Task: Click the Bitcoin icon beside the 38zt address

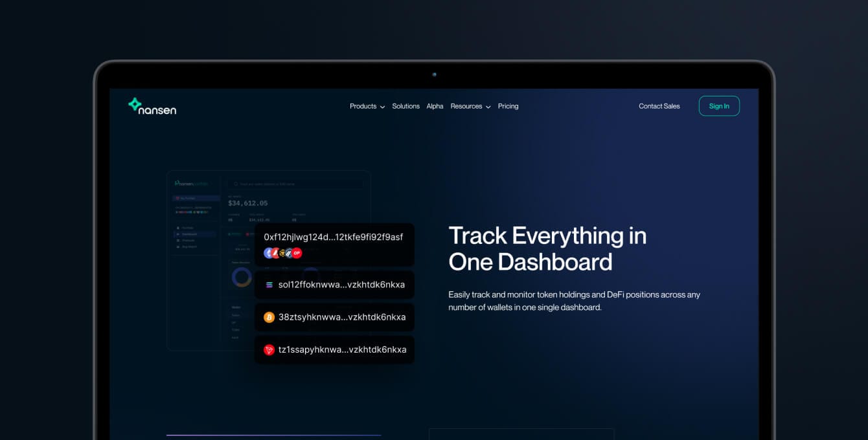Action: coord(269,317)
